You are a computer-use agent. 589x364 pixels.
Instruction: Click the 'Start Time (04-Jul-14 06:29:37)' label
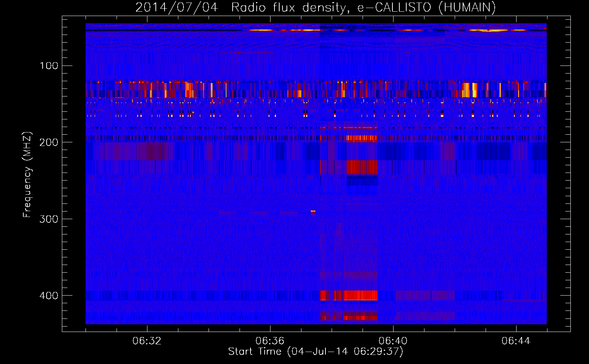[x=316, y=352]
